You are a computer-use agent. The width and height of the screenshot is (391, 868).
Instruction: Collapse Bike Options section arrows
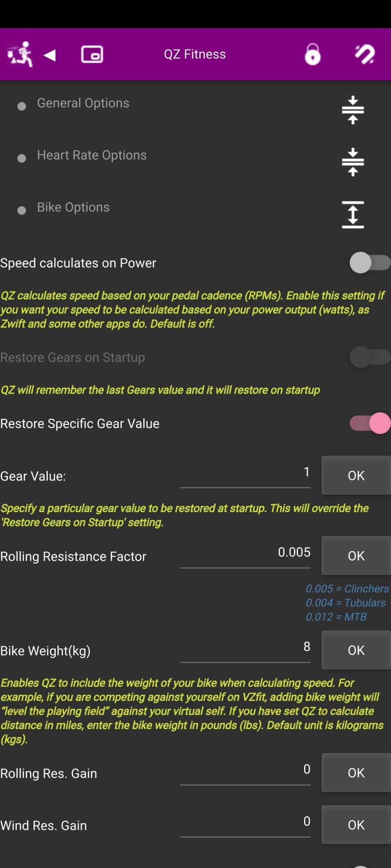click(353, 214)
